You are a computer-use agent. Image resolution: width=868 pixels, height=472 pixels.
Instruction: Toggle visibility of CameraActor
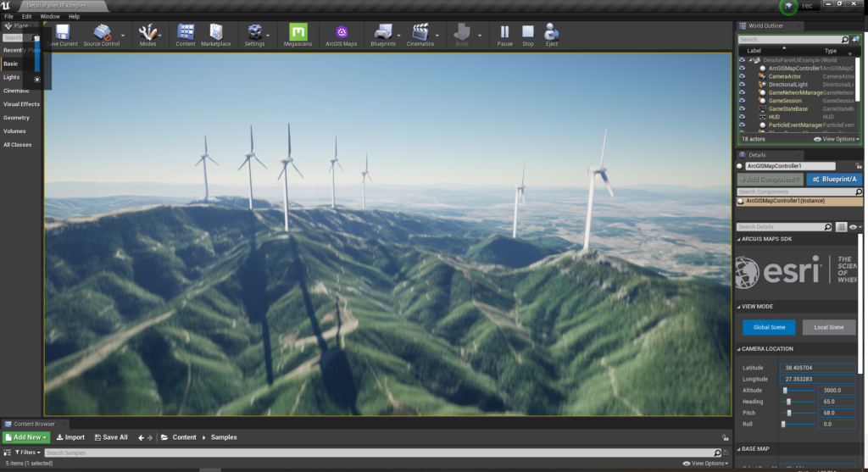[742, 76]
